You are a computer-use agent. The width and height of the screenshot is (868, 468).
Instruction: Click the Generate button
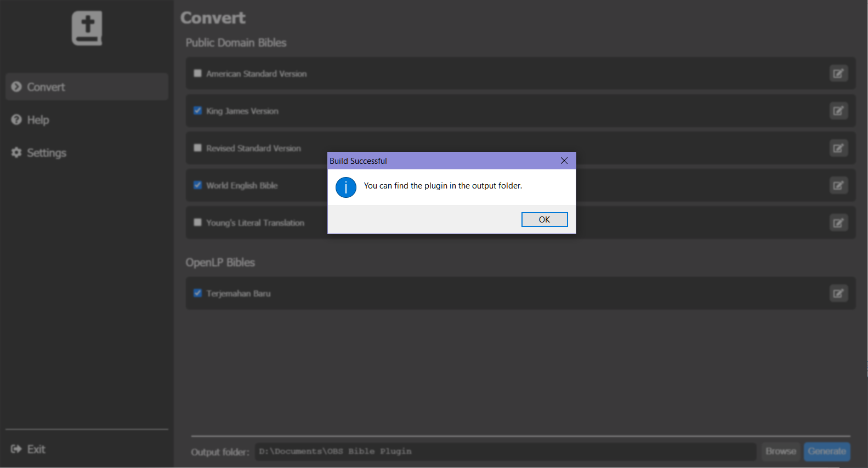click(x=827, y=452)
